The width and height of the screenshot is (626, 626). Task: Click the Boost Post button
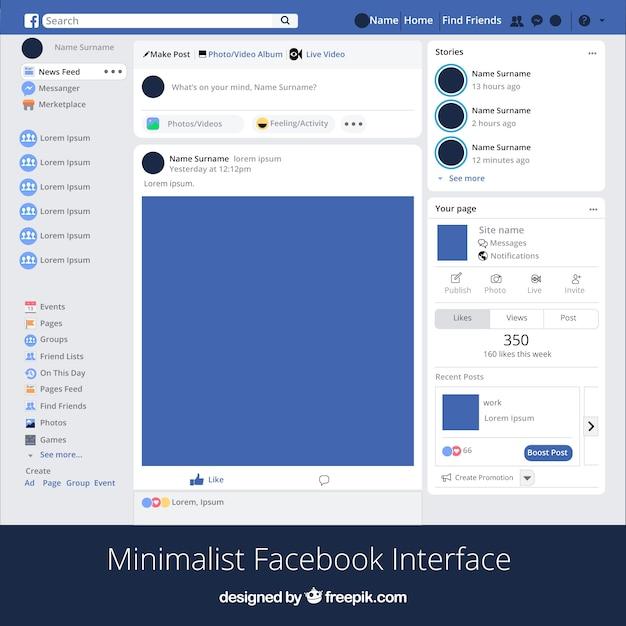pos(547,452)
